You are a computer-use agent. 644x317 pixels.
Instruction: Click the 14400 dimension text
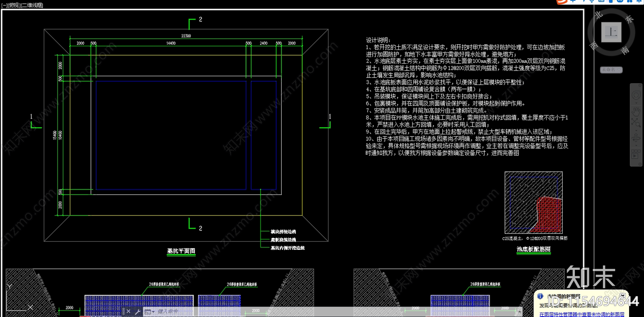[171, 43]
